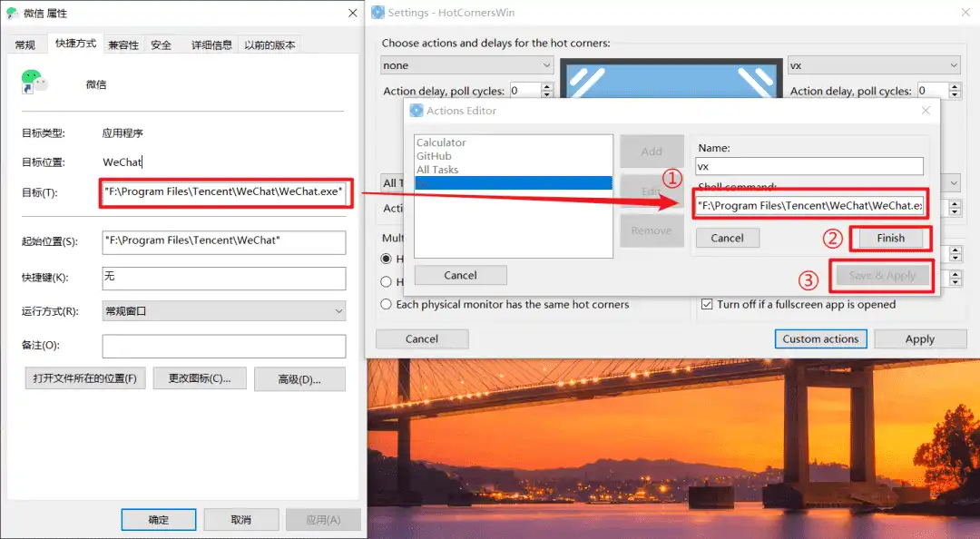Close the Actions Editor dialog
Viewport: 980px width, 539px height.
[x=926, y=111]
